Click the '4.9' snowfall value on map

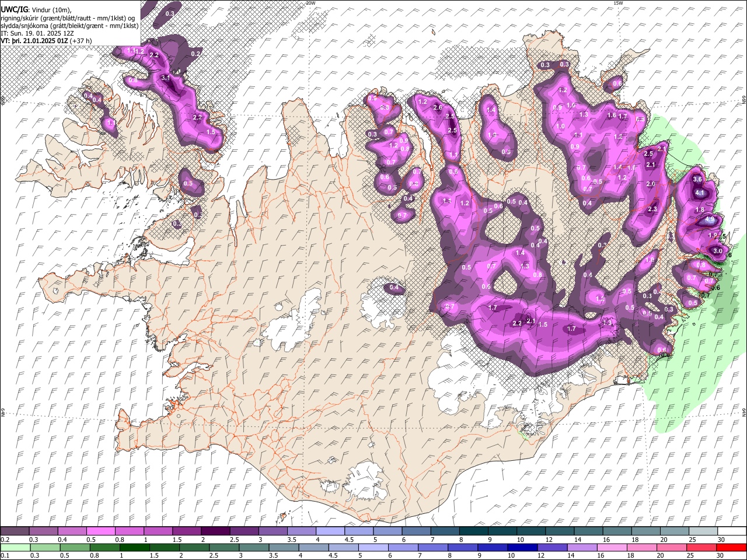[x=710, y=219]
